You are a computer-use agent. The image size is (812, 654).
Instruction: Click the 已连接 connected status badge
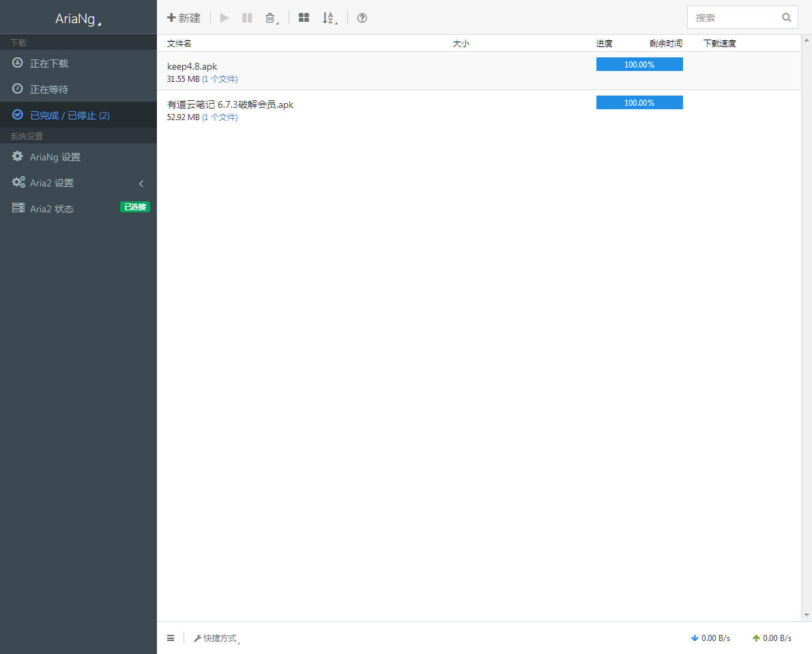(x=135, y=207)
